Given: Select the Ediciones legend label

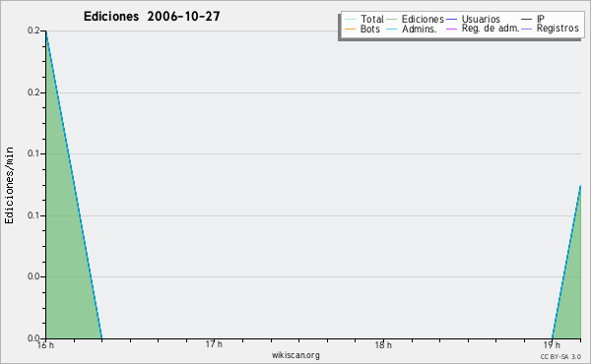Looking at the screenshot, I should (x=423, y=19).
